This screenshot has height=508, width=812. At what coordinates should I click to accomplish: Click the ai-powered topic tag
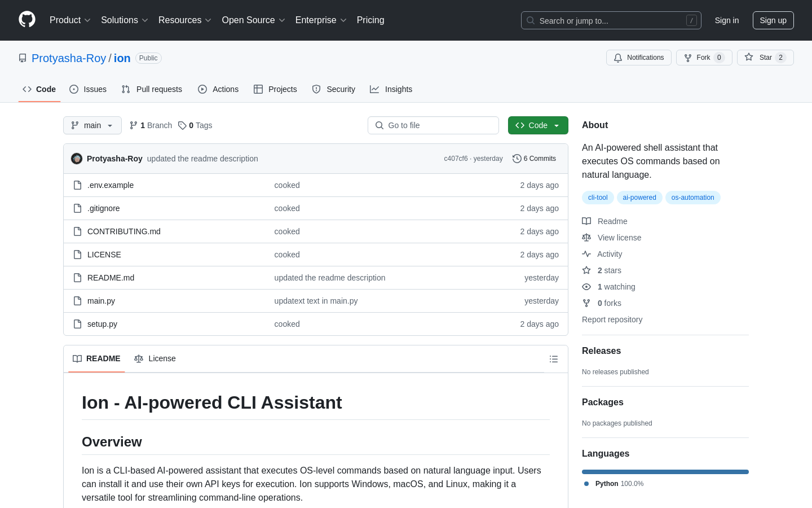click(x=639, y=198)
